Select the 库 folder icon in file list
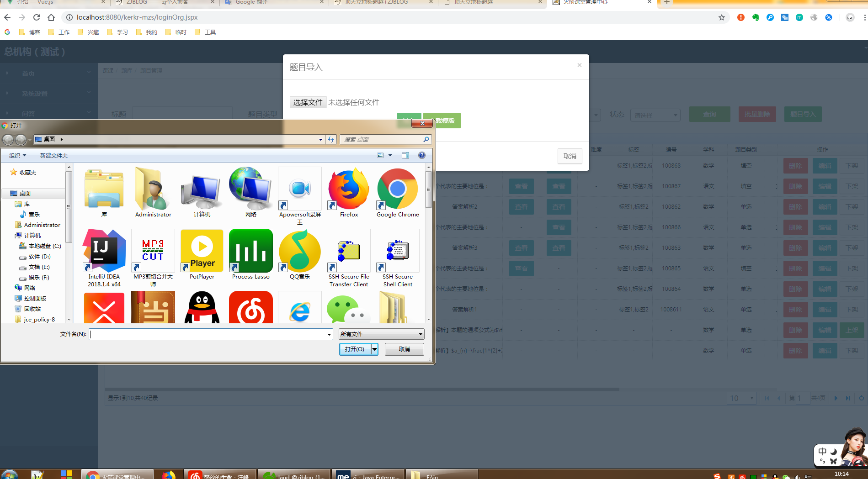The height and width of the screenshot is (479, 868). click(104, 189)
